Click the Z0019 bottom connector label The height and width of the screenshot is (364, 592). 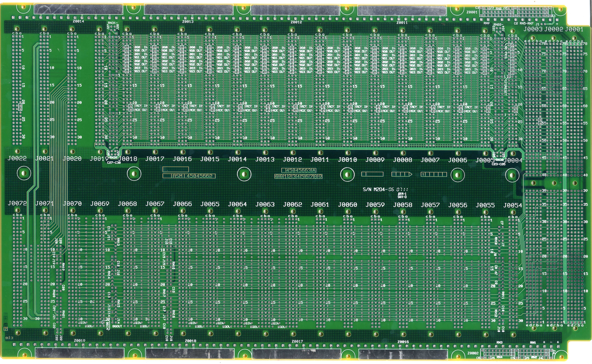click(x=80, y=340)
